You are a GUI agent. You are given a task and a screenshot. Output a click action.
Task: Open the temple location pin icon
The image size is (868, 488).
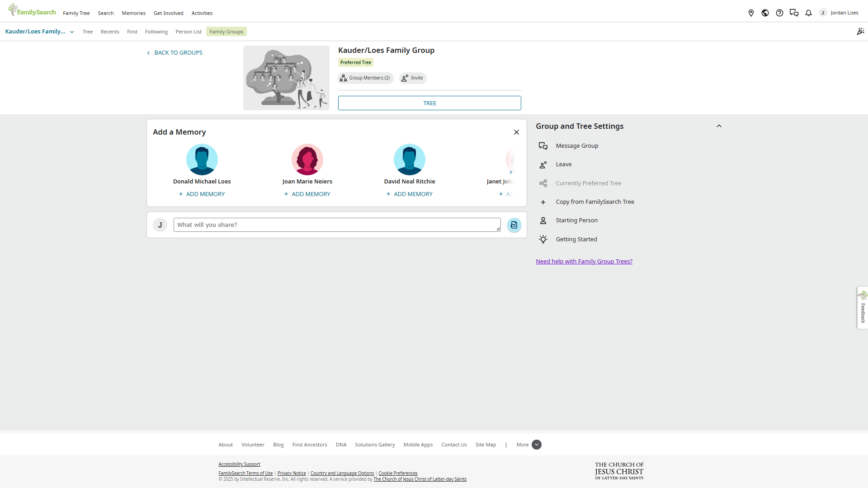click(751, 13)
